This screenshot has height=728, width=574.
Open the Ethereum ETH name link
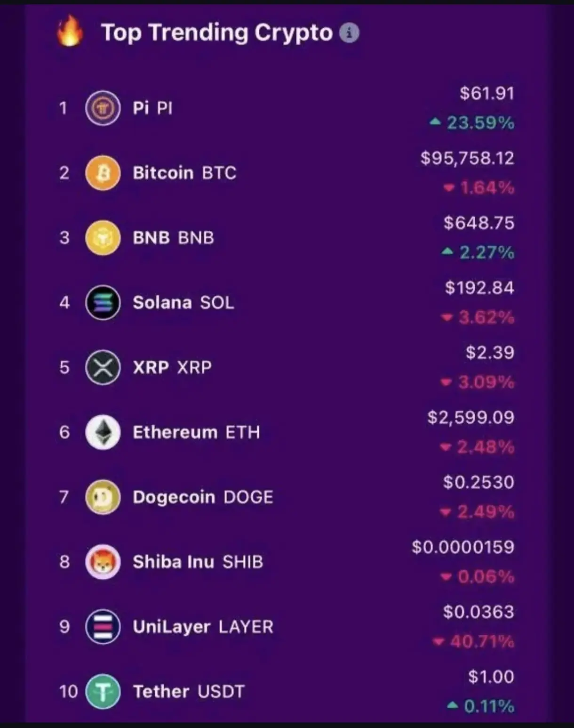(x=196, y=432)
